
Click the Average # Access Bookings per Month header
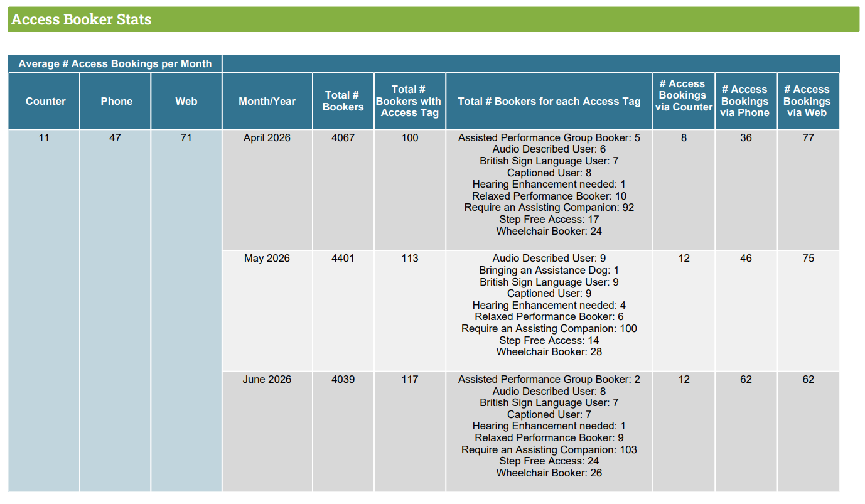[115, 63]
